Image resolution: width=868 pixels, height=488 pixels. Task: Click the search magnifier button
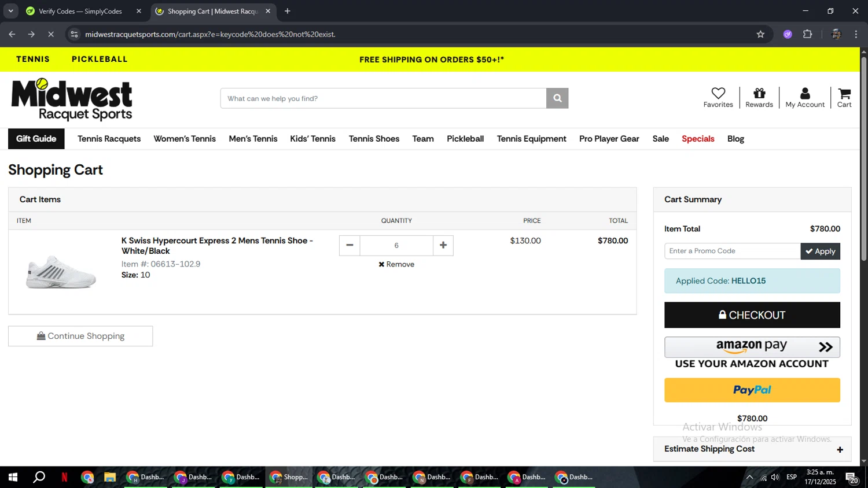click(557, 98)
